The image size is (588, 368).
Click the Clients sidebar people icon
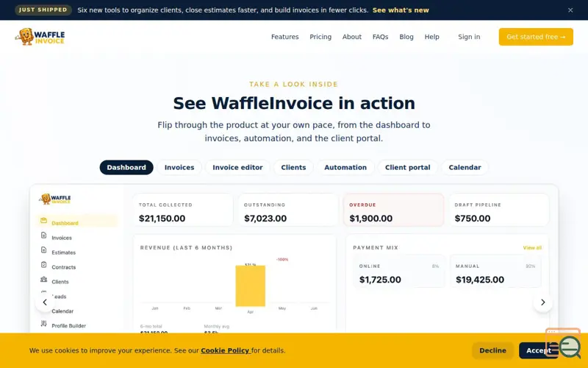(x=43, y=280)
